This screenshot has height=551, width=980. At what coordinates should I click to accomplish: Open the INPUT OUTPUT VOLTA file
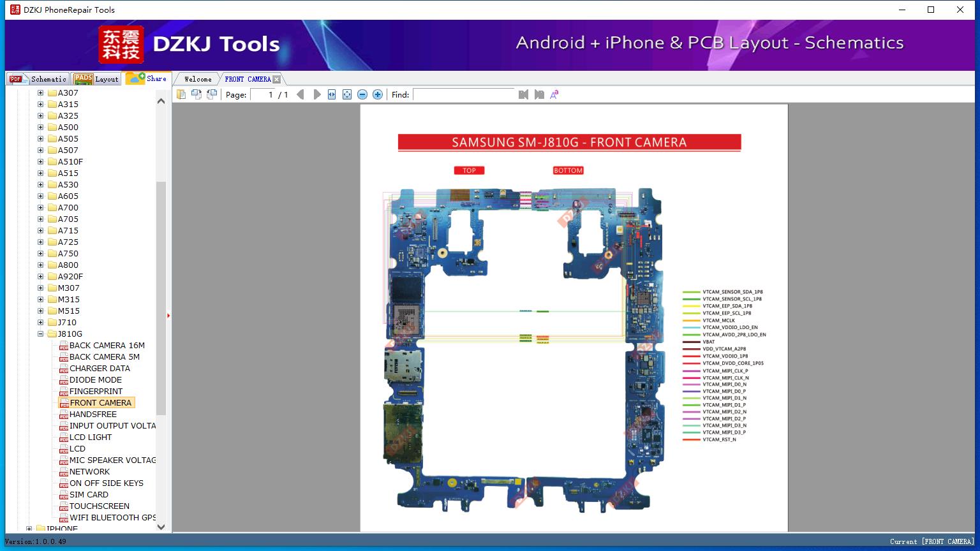113,426
